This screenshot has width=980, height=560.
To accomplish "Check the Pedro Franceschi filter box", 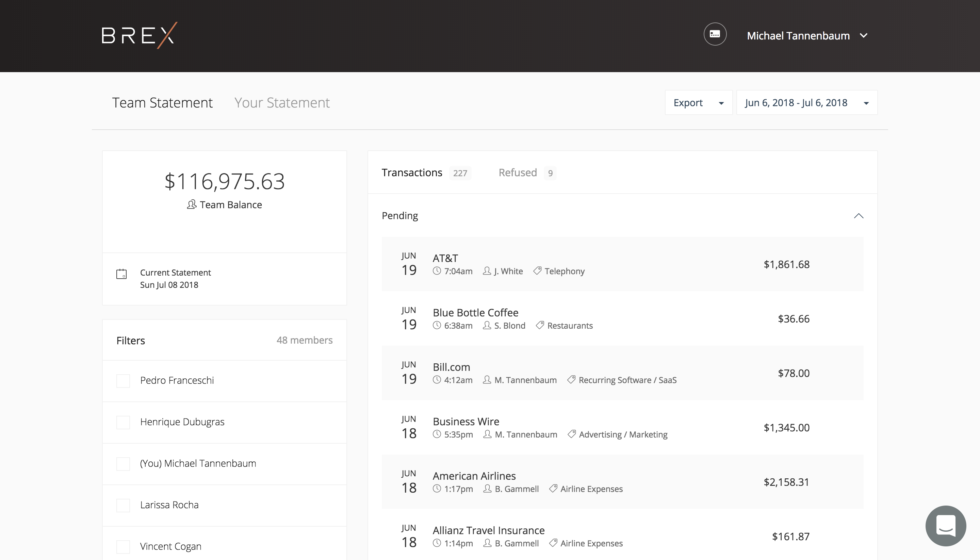I will point(123,381).
